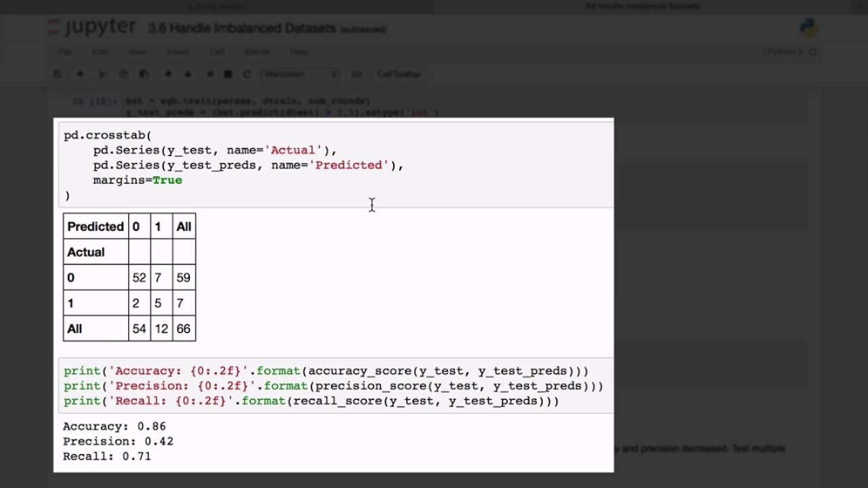Image resolution: width=868 pixels, height=488 pixels.
Task: Paste cells below using the toolbar icon
Action: 144,74
